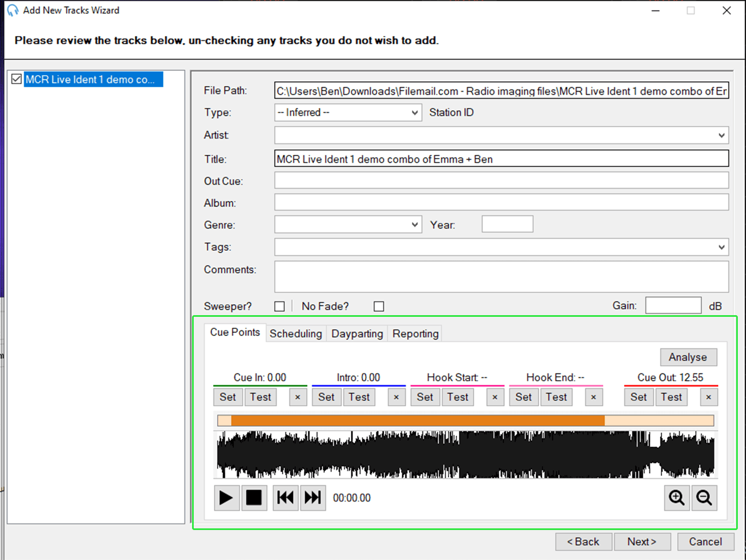Zoom in on the waveform display

tap(676, 497)
